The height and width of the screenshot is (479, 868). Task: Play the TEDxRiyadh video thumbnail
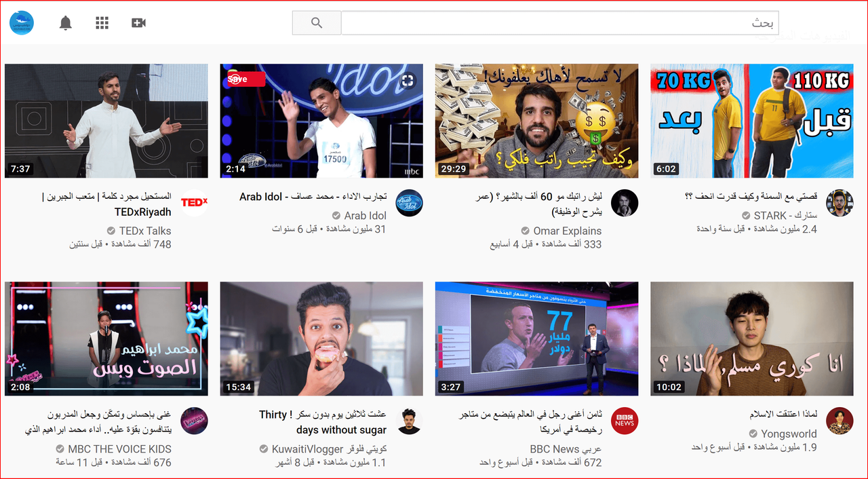click(x=106, y=121)
